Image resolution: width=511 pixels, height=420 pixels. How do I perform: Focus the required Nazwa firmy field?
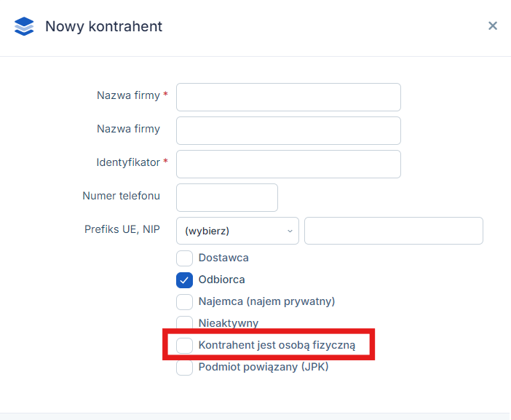coord(288,97)
